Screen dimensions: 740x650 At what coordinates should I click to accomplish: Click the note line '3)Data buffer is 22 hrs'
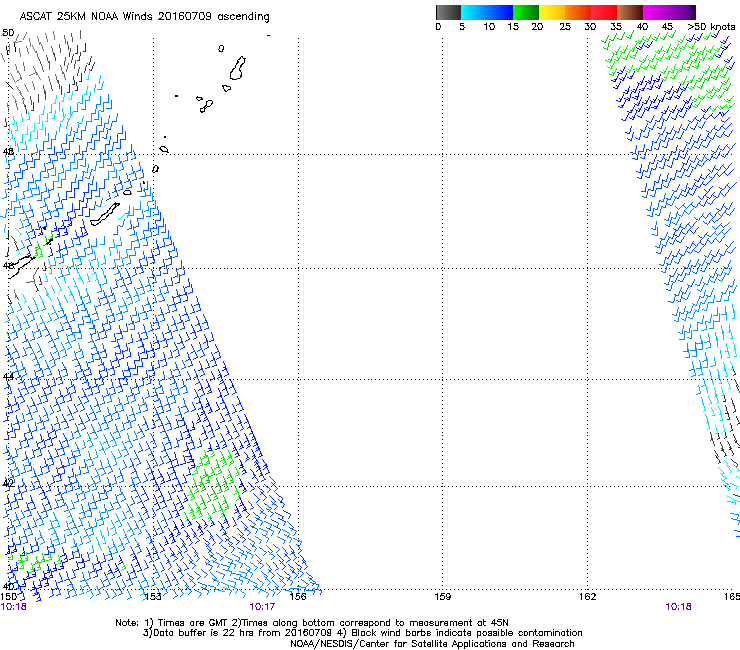(362, 633)
